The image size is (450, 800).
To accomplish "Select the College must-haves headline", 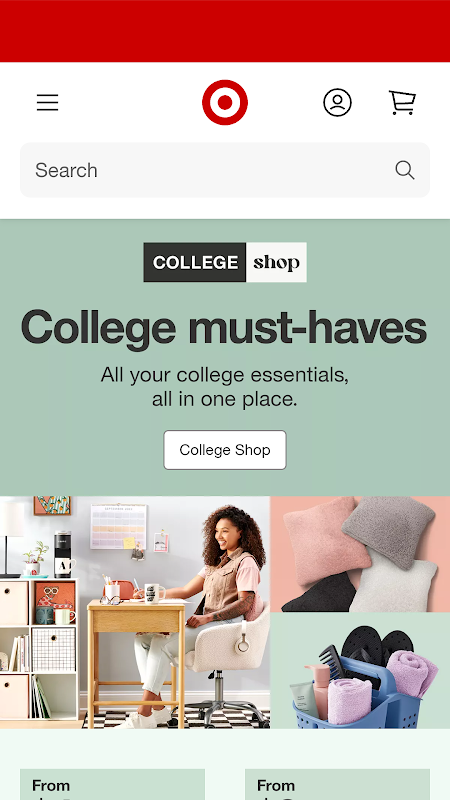I will tap(224, 328).
